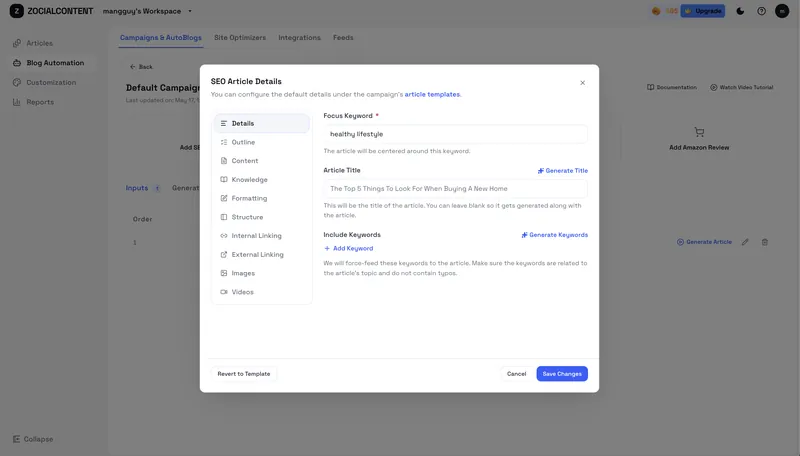This screenshot has height=456, width=800.
Task: Click Revert to Template button
Action: (244, 374)
